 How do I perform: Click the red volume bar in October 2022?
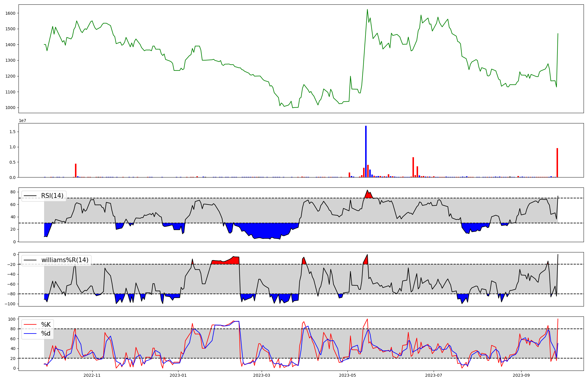click(76, 170)
